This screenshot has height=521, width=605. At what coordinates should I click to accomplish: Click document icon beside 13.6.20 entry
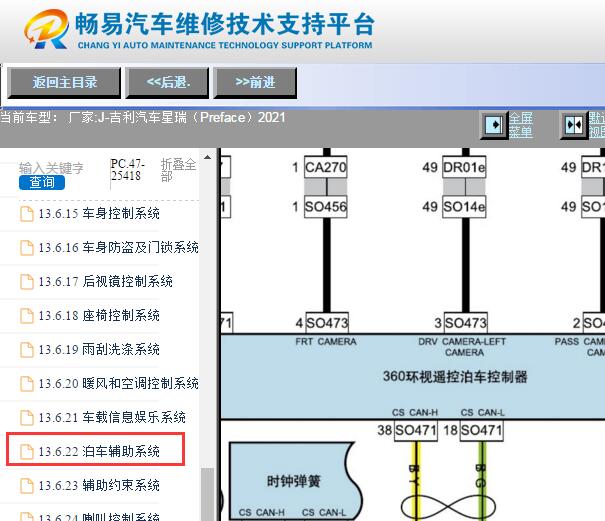coord(27,384)
